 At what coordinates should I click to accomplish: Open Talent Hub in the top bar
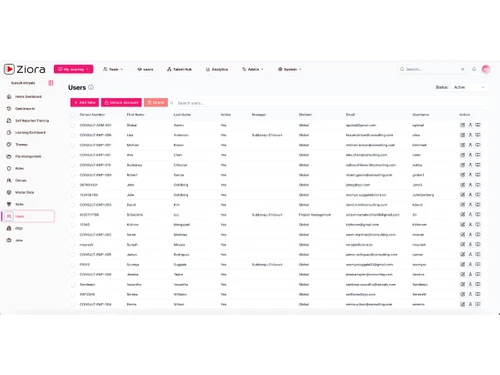pos(179,69)
